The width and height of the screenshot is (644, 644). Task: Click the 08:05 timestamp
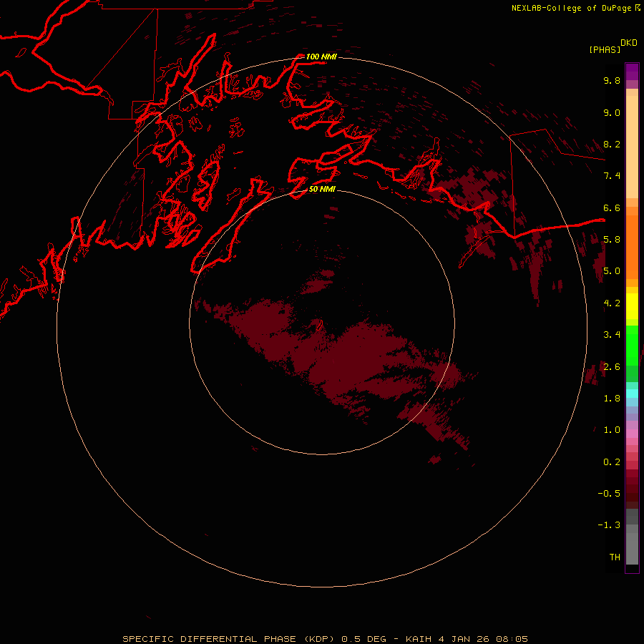[512, 639]
